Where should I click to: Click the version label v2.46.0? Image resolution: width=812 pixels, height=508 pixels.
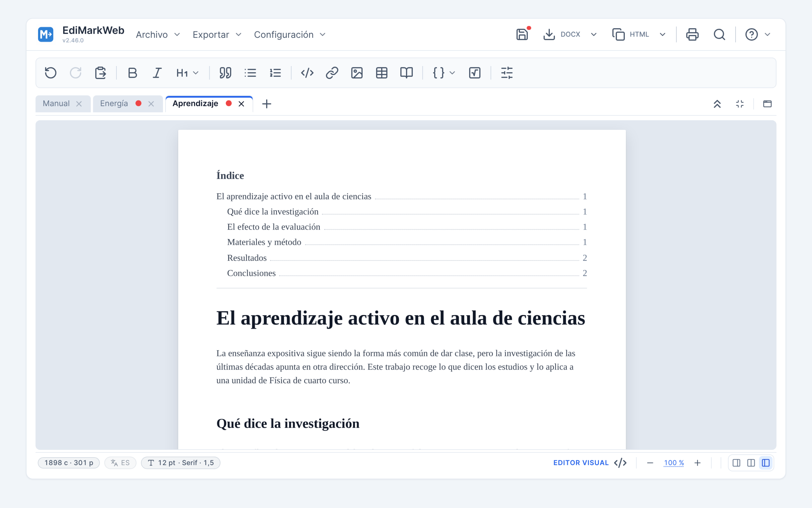click(73, 40)
